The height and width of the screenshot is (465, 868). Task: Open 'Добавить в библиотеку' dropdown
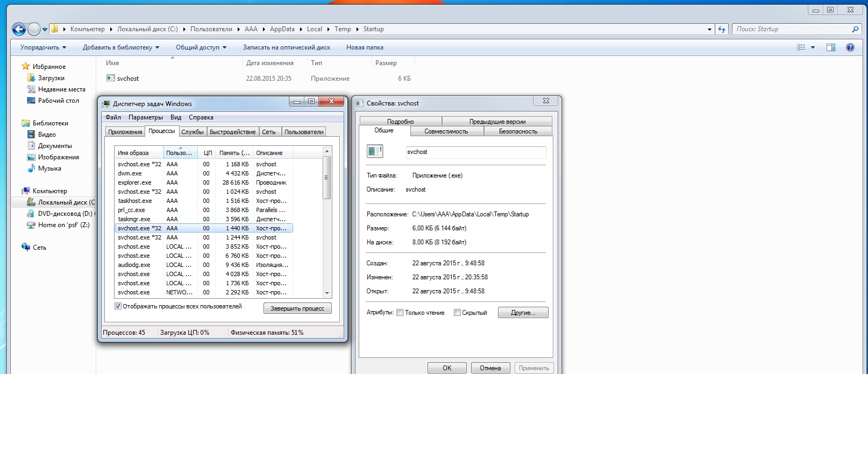(x=121, y=47)
